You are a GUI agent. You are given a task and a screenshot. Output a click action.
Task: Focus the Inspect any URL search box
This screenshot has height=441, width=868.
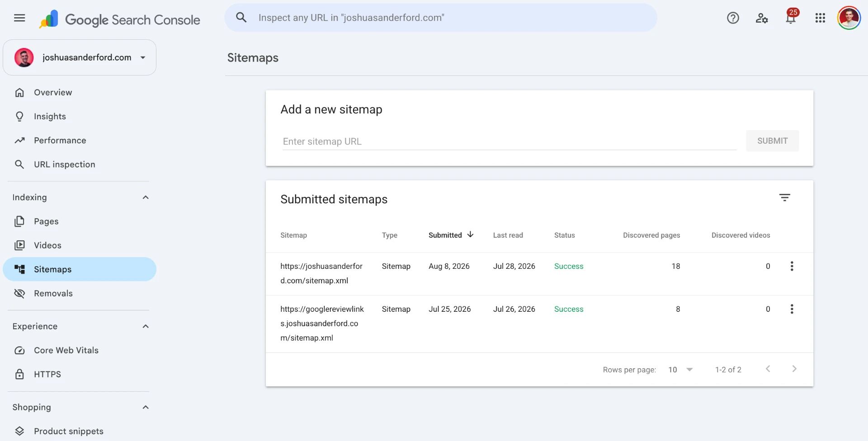[441, 18]
